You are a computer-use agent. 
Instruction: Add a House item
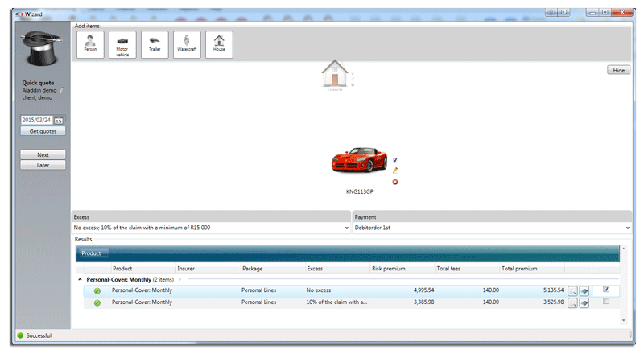(x=219, y=44)
